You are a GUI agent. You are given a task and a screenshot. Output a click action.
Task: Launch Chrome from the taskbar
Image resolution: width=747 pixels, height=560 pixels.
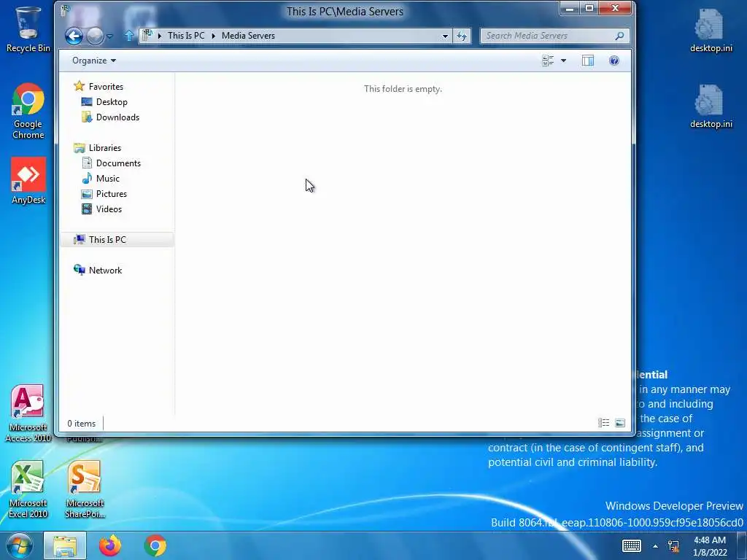(155, 545)
